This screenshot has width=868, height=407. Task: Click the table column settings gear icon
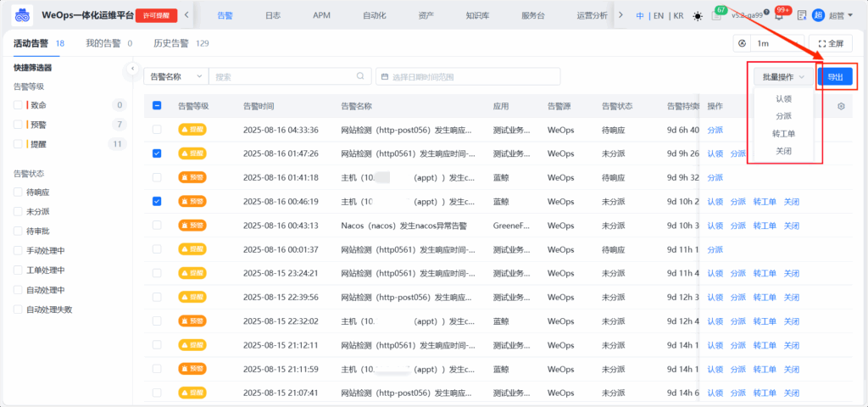[841, 106]
